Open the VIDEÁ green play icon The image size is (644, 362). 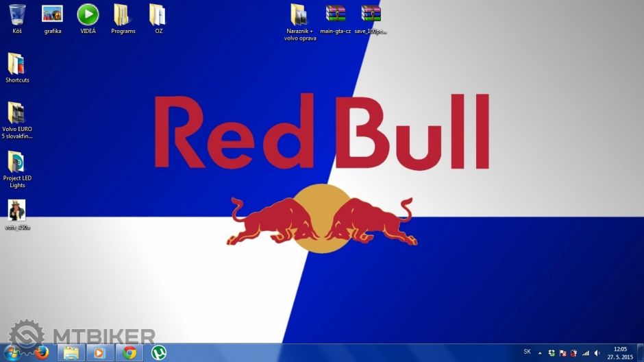pos(88,14)
